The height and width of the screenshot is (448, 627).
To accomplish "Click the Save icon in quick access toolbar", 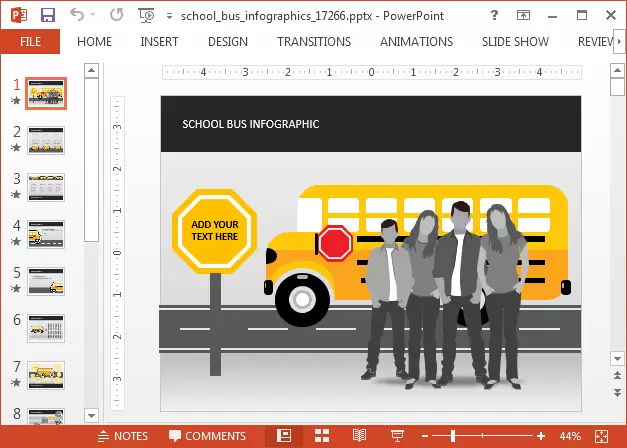I will pyautogui.click(x=47, y=15).
